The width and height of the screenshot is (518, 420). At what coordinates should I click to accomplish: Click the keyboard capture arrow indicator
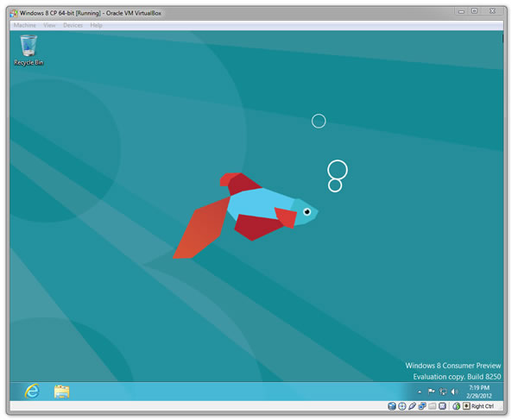tap(466, 406)
